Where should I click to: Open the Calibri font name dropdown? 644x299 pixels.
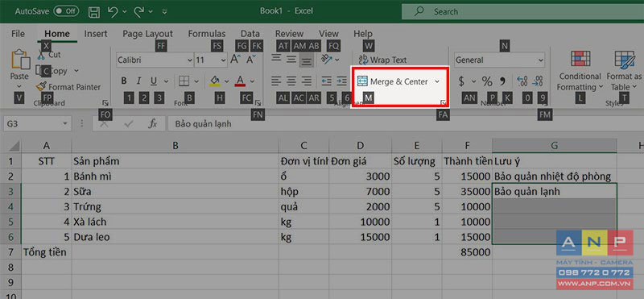[x=189, y=60]
